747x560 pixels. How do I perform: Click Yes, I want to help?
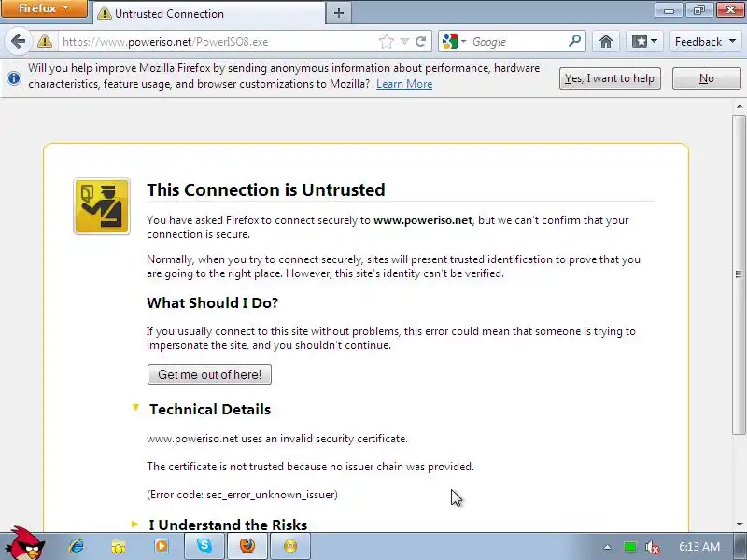(610, 78)
